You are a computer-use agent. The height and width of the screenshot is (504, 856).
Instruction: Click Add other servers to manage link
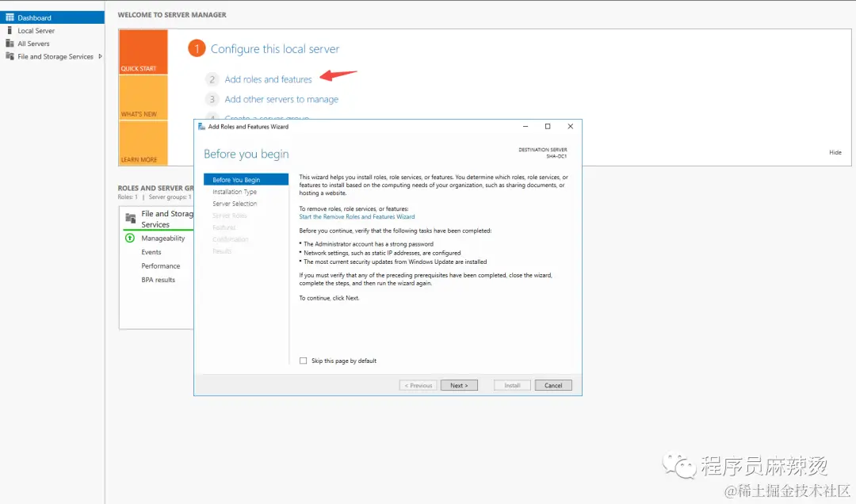click(281, 99)
